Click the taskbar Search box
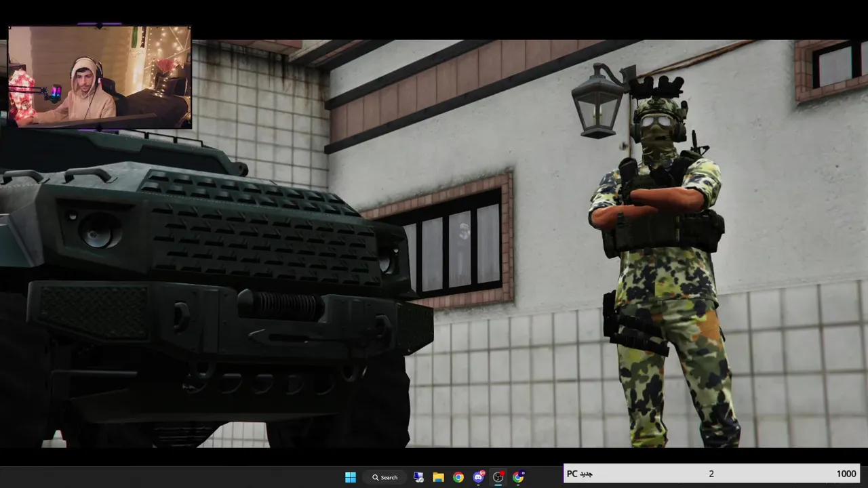This screenshot has height=488, width=868. coord(385,477)
